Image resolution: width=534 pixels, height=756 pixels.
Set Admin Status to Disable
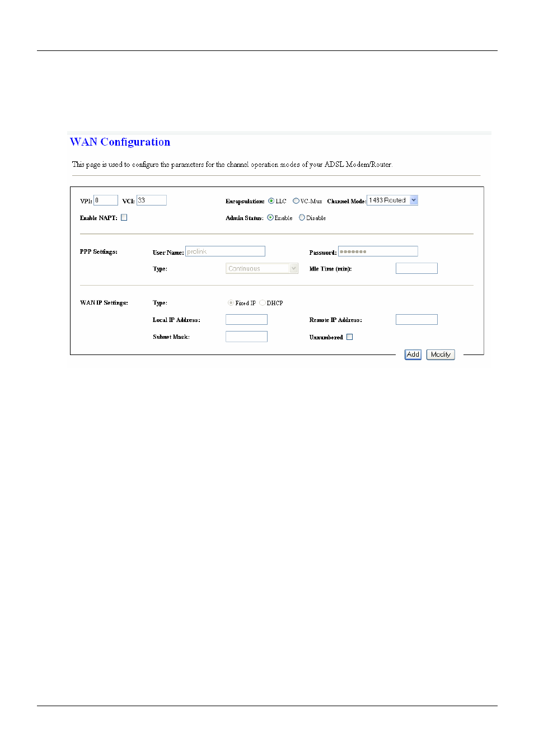[x=302, y=218]
